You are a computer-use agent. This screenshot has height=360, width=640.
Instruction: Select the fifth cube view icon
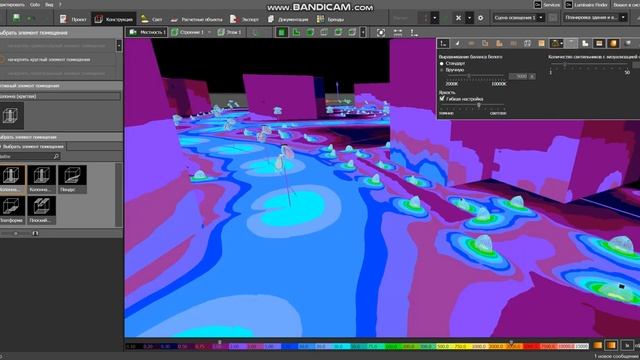tap(338, 32)
